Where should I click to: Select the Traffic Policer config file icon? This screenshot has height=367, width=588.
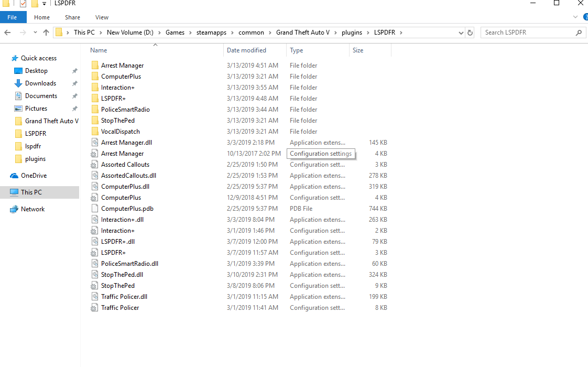[x=94, y=308]
